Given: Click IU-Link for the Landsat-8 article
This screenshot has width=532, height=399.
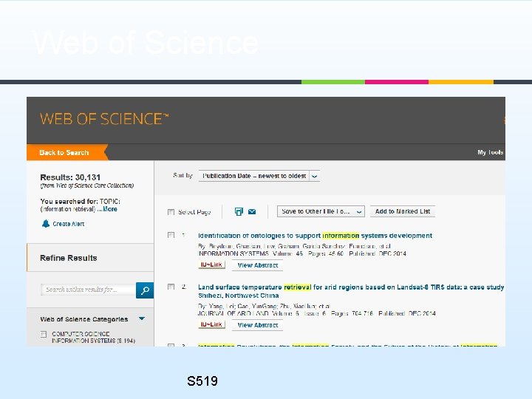Looking at the screenshot, I should (x=211, y=324).
